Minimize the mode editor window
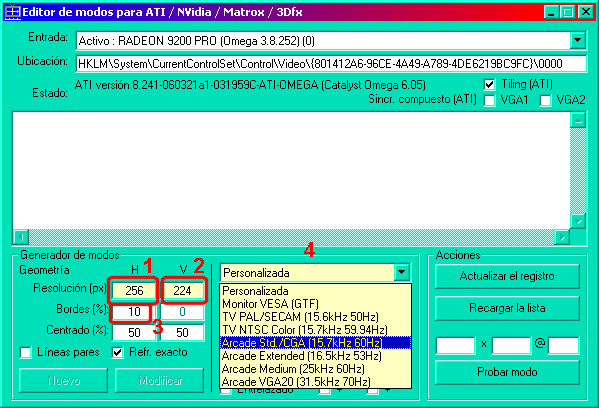Screen dimensions: 599x408 tap(551, 12)
